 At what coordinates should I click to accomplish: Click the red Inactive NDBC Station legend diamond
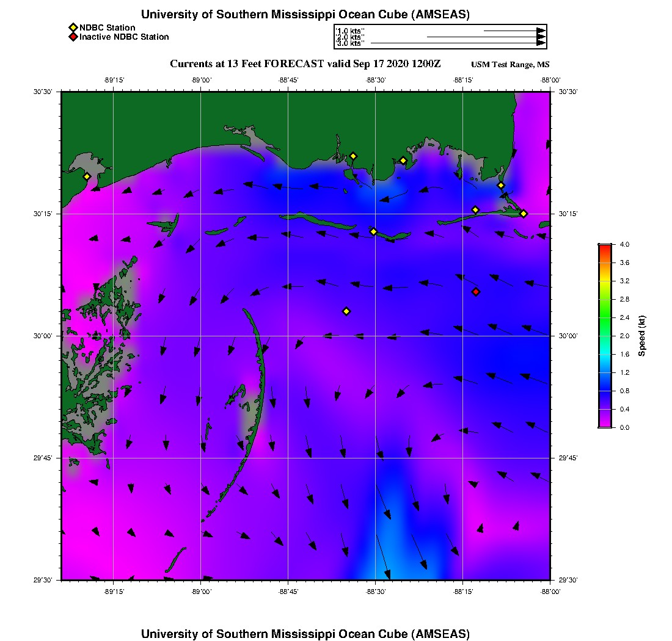(73, 37)
